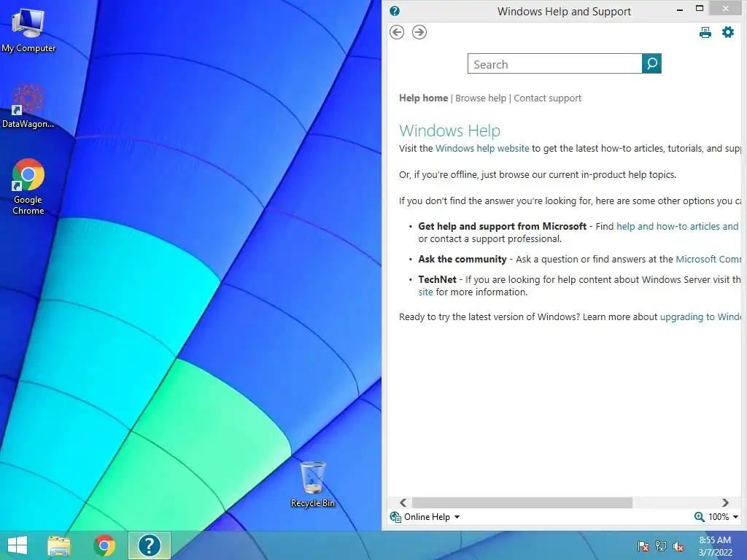Open the upgrading to Windows link

(x=700, y=316)
